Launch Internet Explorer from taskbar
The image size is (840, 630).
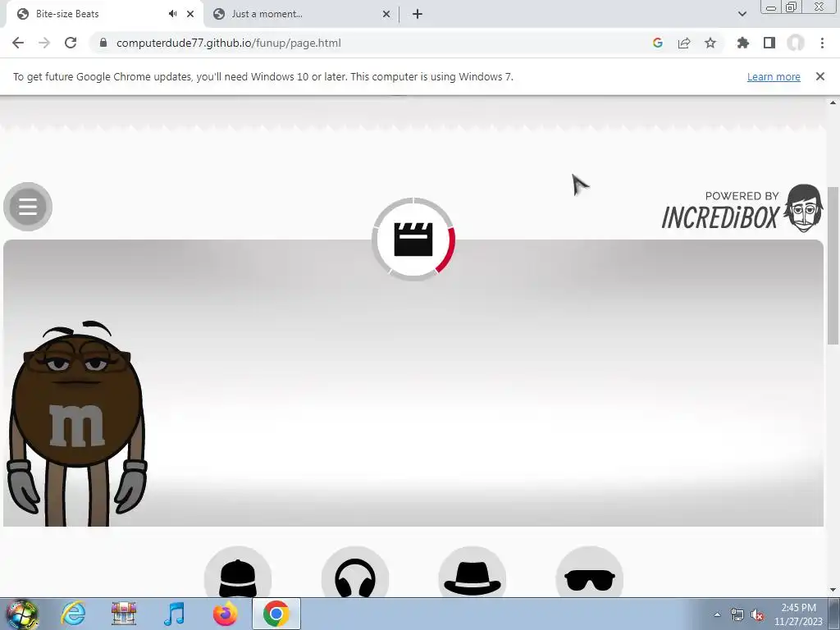73,614
